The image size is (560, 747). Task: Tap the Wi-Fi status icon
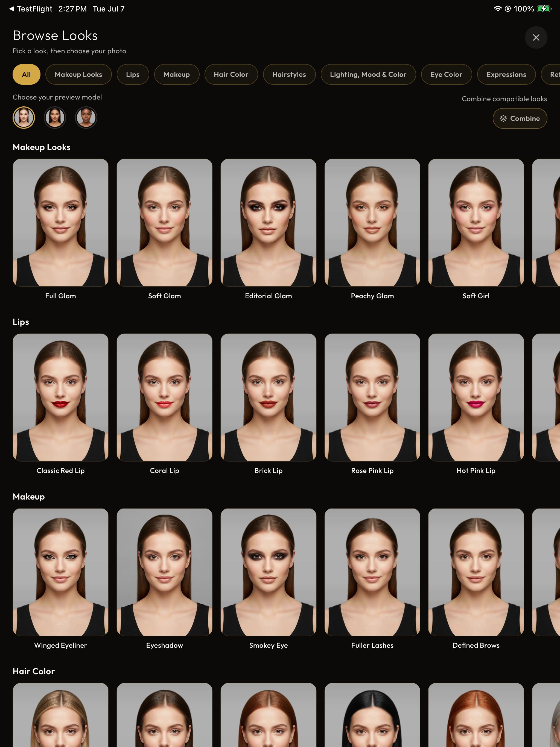497,9
